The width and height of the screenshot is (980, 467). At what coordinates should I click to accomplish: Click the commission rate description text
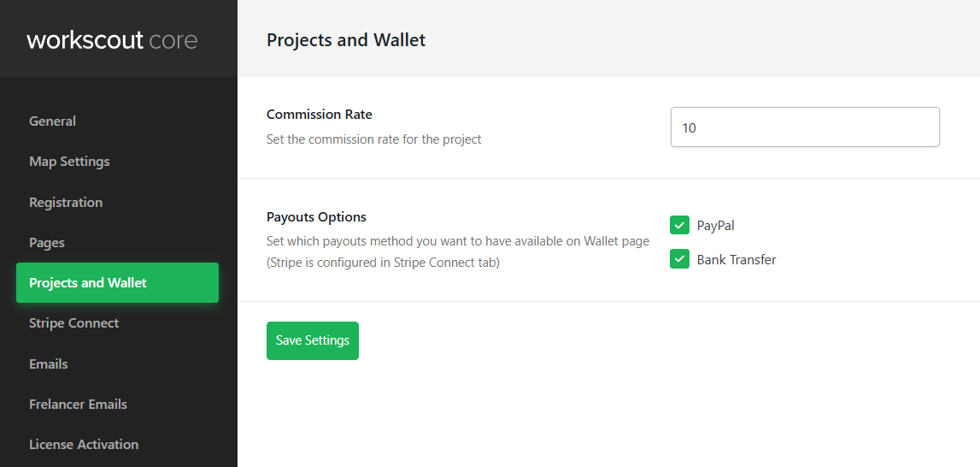pyautogui.click(x=374, y=139)
